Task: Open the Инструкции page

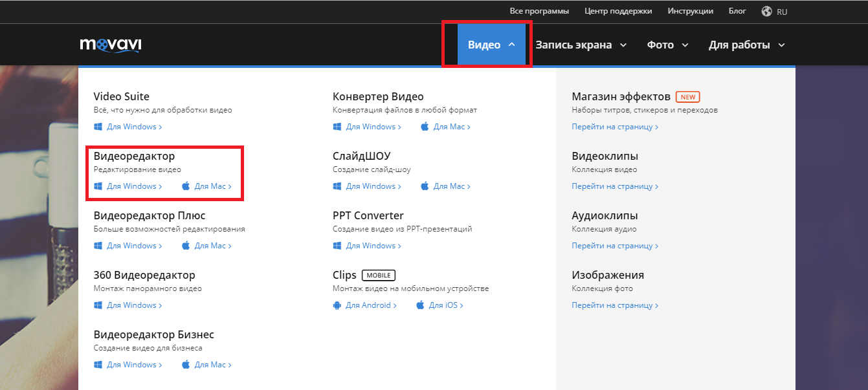Action: point(691,11)
